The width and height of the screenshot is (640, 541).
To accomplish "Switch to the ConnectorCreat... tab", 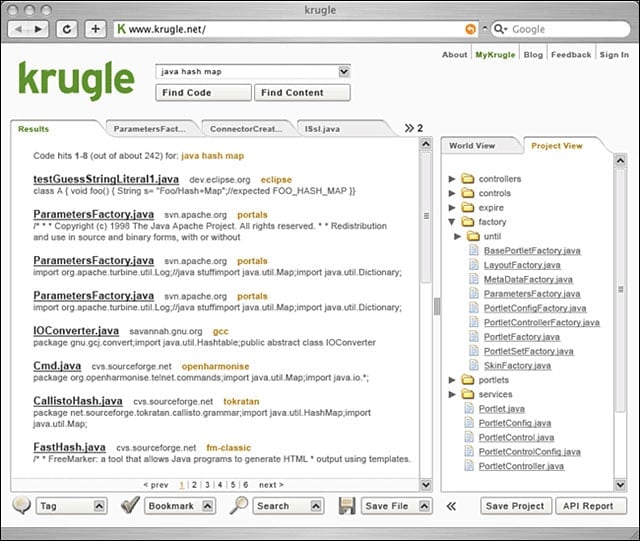I will (246, 129).
